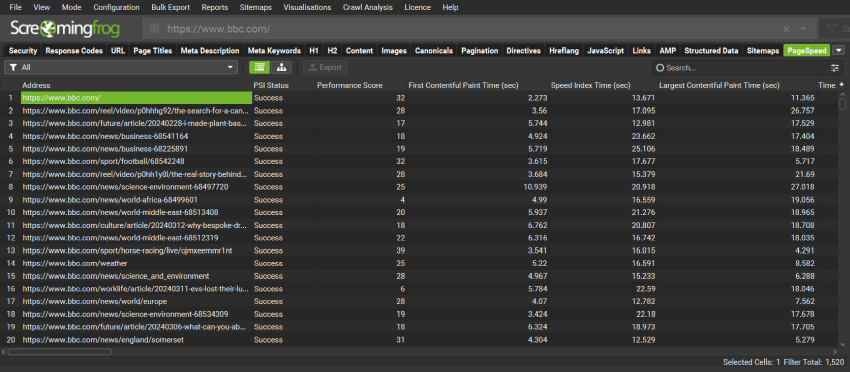Sort by Performance Score column header
The height and width of the screenshot is (372, 850).
[x=361, y=85]
